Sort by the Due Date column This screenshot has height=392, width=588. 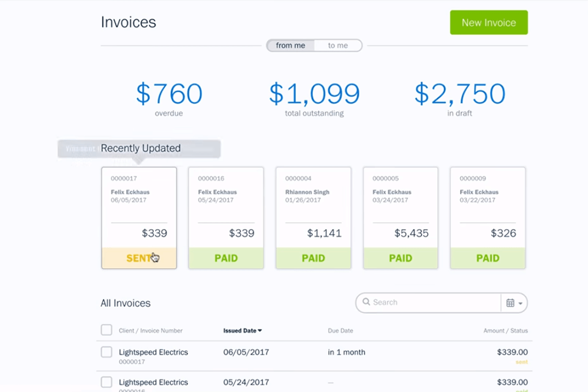340,331
